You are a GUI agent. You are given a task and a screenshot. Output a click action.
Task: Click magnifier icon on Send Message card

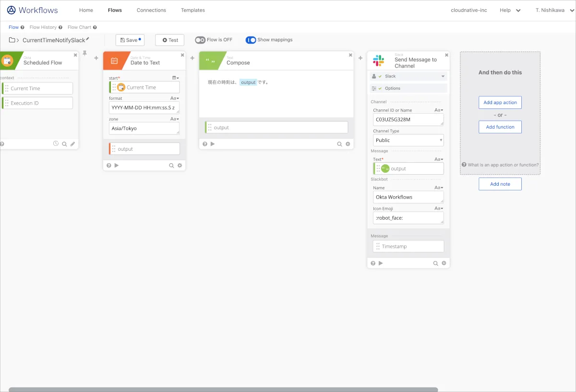point(435,263)
